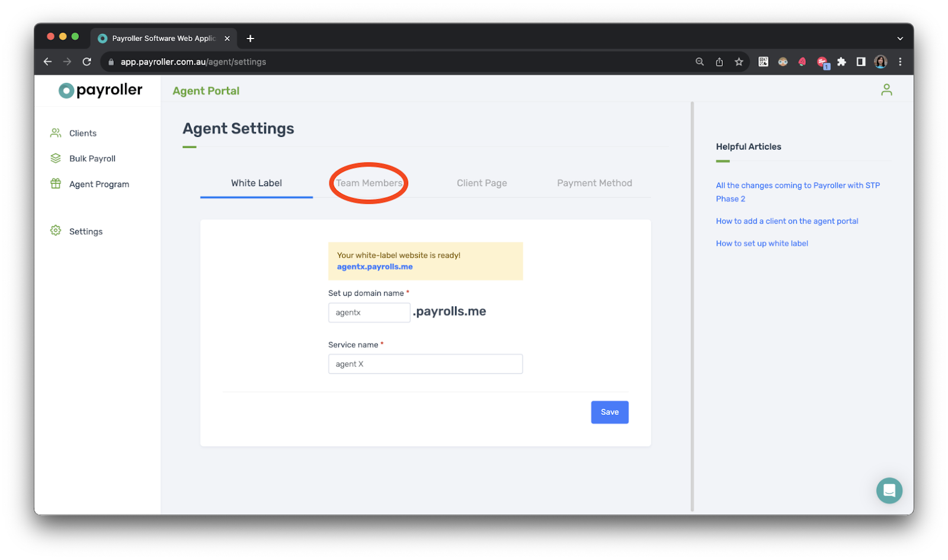Viewport: 948px width, 560px height.
Task: Click the site padlock icon in address bar
Action: click(111, 62)
